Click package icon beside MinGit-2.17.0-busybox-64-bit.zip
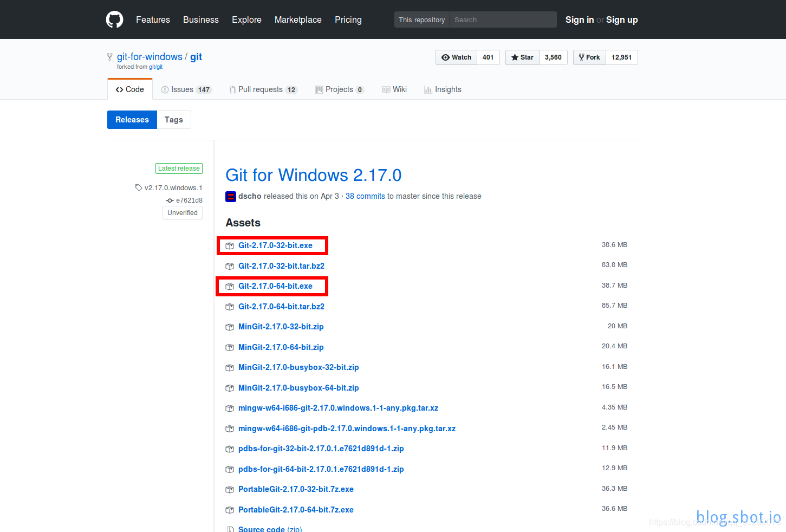The width and height of the screenshot is (786, 532). pyautogui.click(x=230, y=388)
